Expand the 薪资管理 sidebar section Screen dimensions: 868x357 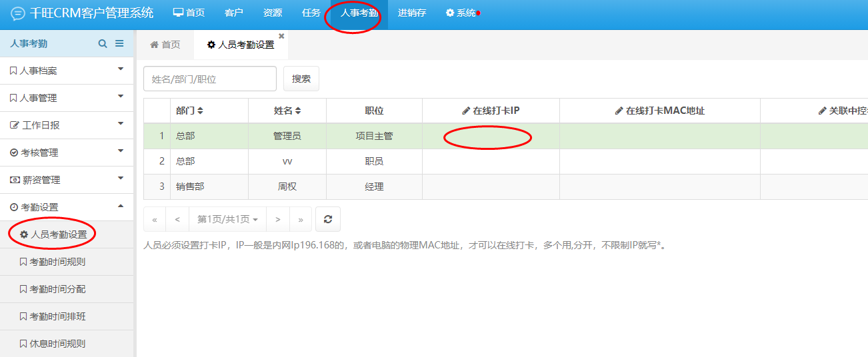pos(67,180)
